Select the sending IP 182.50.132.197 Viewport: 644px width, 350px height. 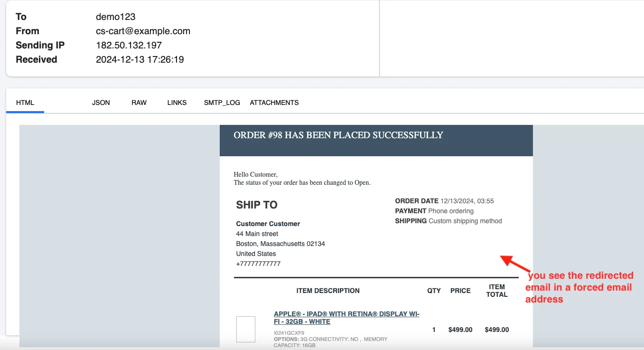129,45
